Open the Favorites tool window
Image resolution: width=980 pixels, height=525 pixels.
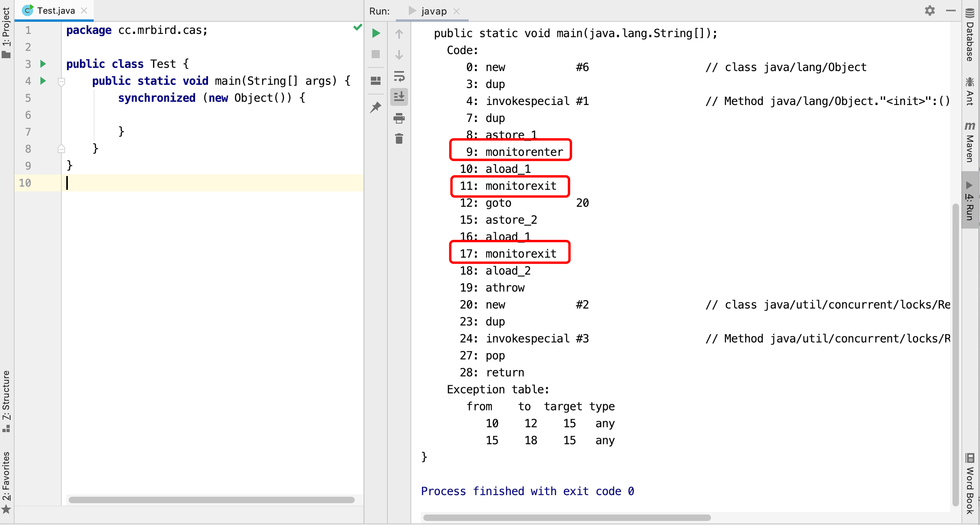6,482
